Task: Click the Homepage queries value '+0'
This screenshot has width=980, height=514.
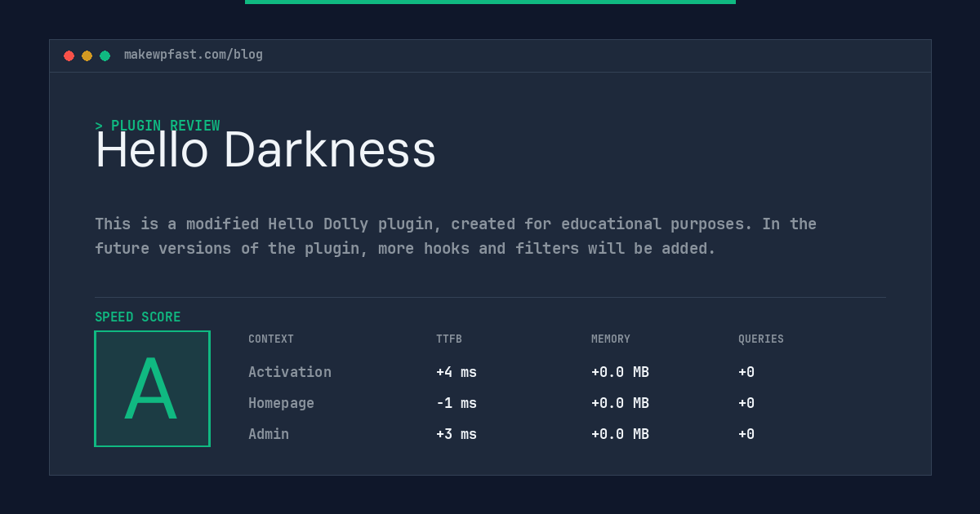Action: pos(746,403)
